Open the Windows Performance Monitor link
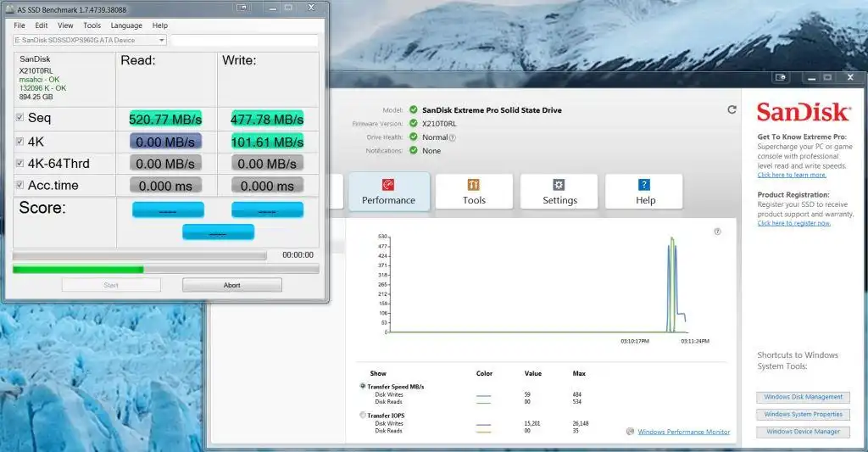The width and height of the screenshot is (868, 452). point(684,432)
